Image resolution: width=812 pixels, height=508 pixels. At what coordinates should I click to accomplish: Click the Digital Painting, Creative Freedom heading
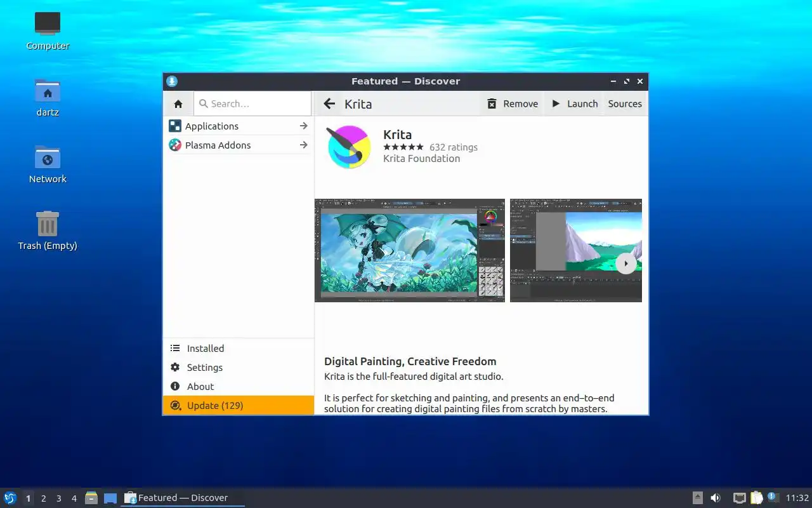click(x=410, y=361)
